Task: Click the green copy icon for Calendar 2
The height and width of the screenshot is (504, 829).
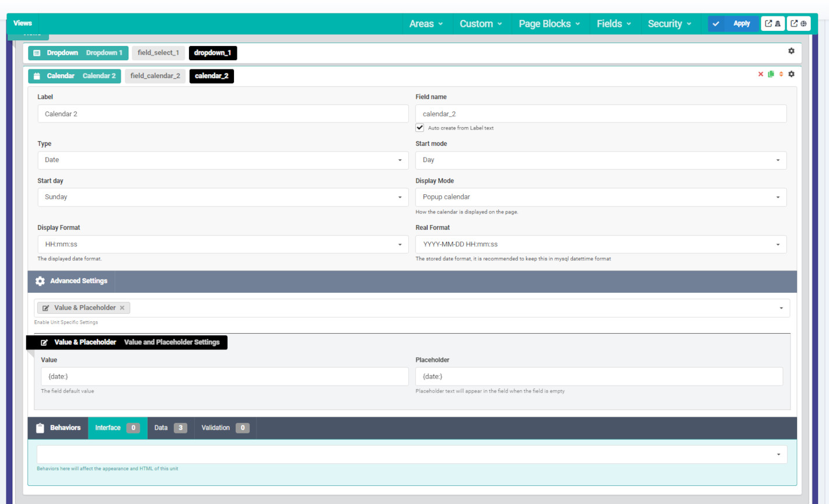Action: pyautogui.click(x=771, y=74)
